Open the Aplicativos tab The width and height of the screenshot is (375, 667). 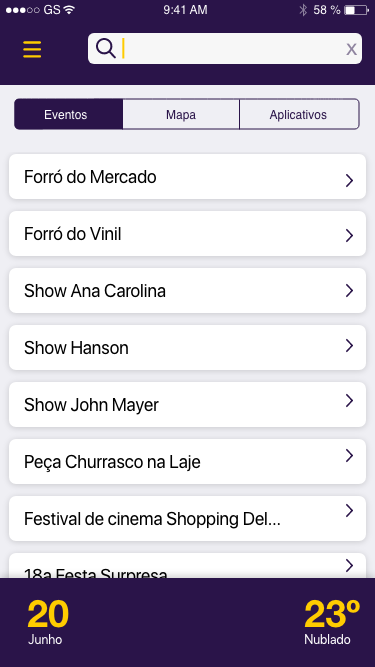click(x=299, y=114)
